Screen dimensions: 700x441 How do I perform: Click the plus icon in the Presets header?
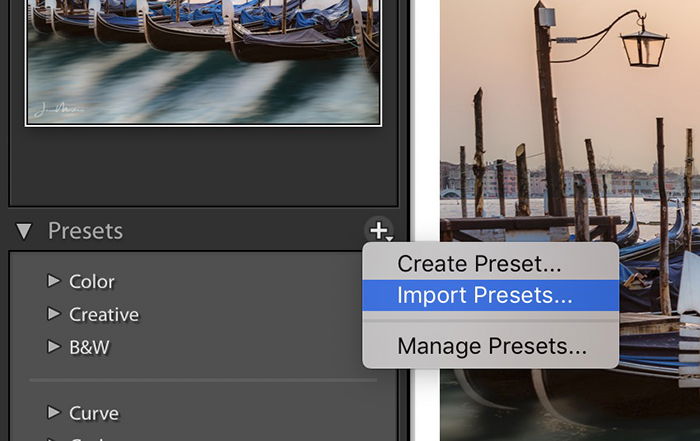[x=380, y=231]
